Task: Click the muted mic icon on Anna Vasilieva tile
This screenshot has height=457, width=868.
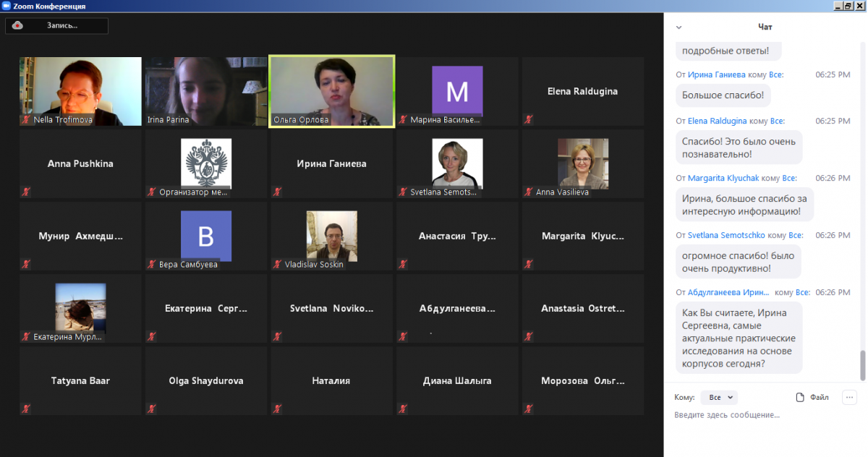Action: [529, 192]
